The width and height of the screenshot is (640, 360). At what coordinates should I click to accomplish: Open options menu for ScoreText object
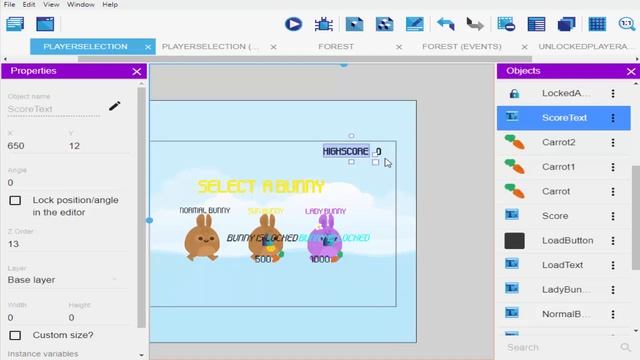coord(613,118)
